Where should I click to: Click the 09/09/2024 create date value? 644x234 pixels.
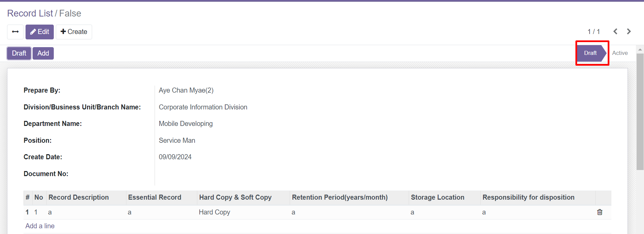(175, 157)
